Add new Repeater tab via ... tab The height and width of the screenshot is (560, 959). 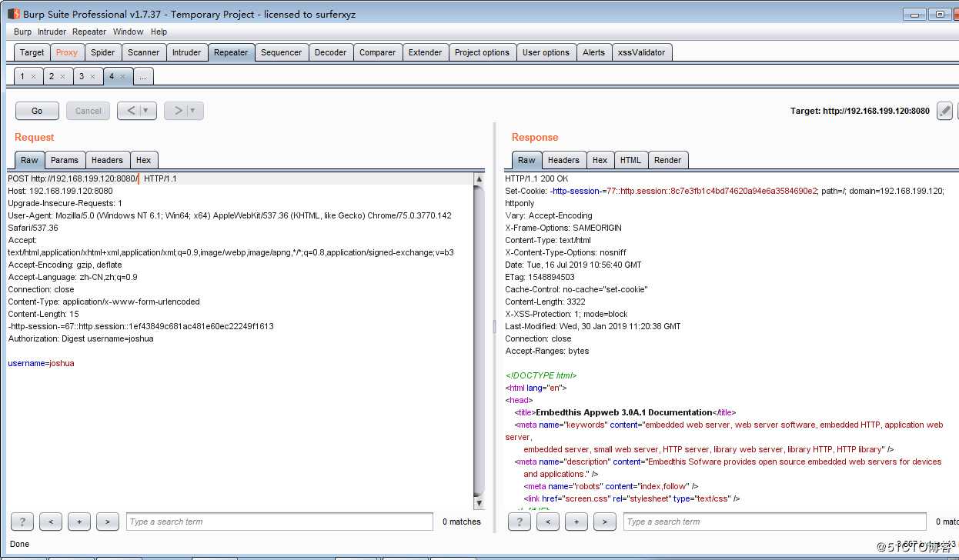[143, 76]
